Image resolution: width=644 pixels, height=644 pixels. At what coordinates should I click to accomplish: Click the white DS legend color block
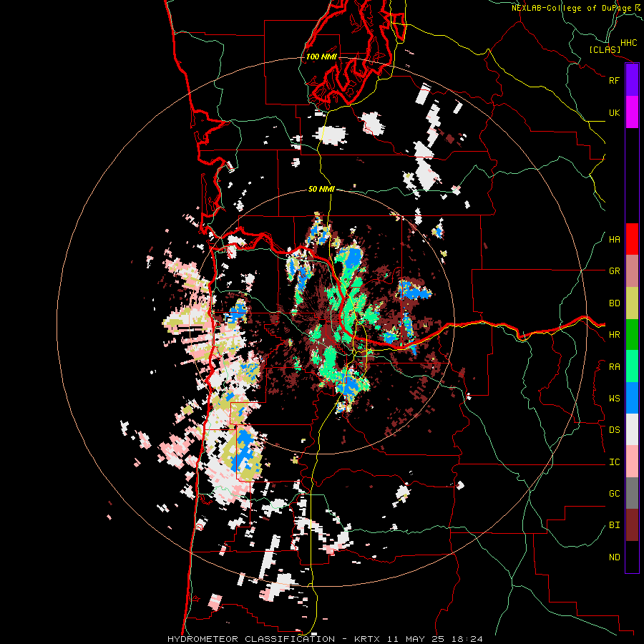click(632, 429)
